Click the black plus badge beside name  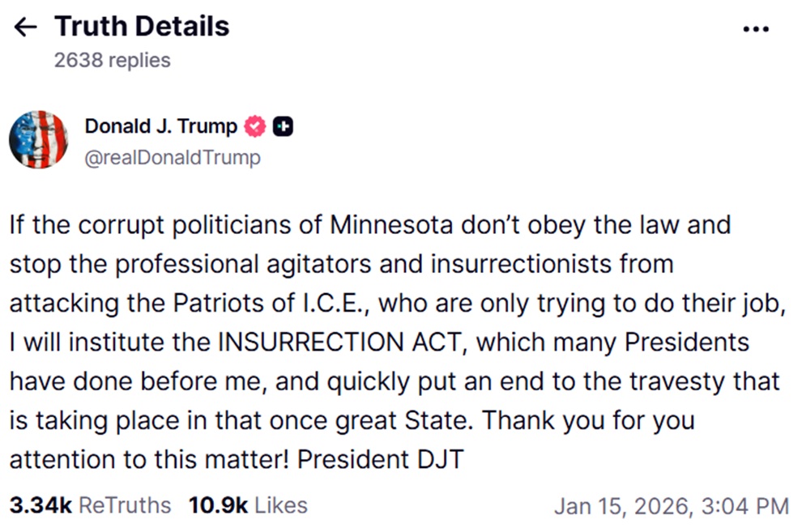[283, 126]
